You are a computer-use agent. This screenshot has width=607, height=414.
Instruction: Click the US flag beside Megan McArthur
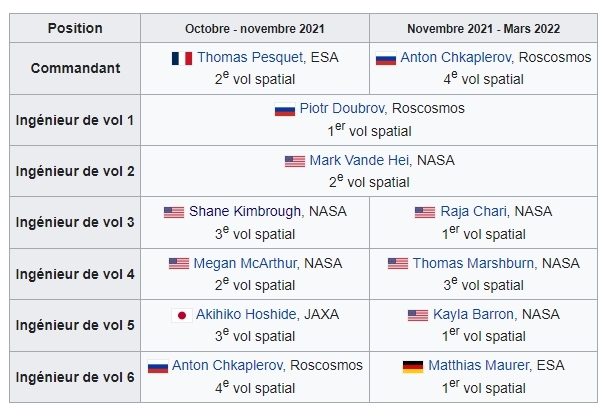179,264
